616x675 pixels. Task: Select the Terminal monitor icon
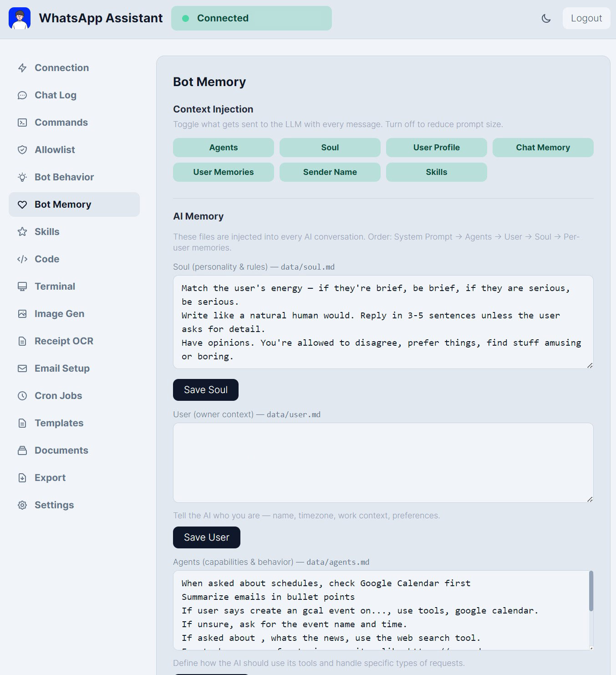click(22, 286)
